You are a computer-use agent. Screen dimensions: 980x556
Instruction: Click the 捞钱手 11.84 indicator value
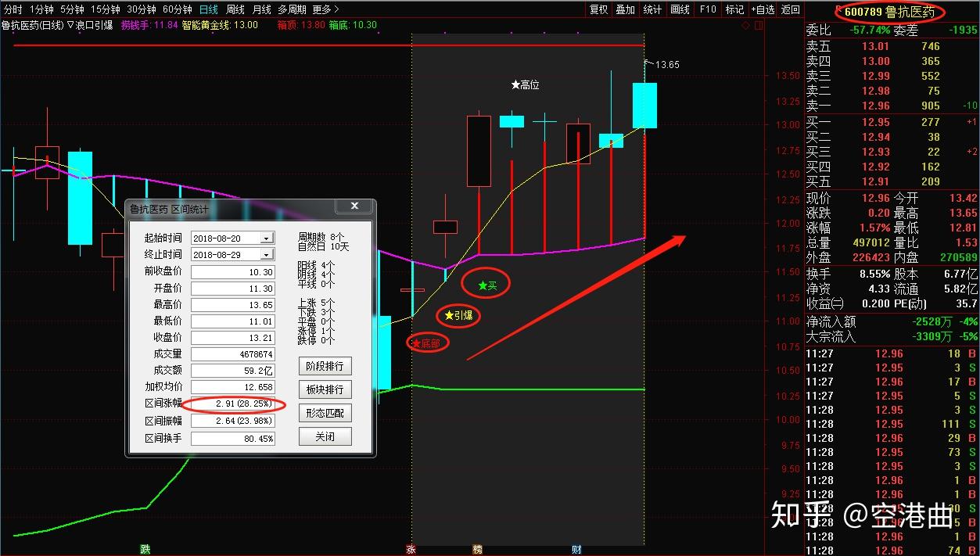pos(150,25)
